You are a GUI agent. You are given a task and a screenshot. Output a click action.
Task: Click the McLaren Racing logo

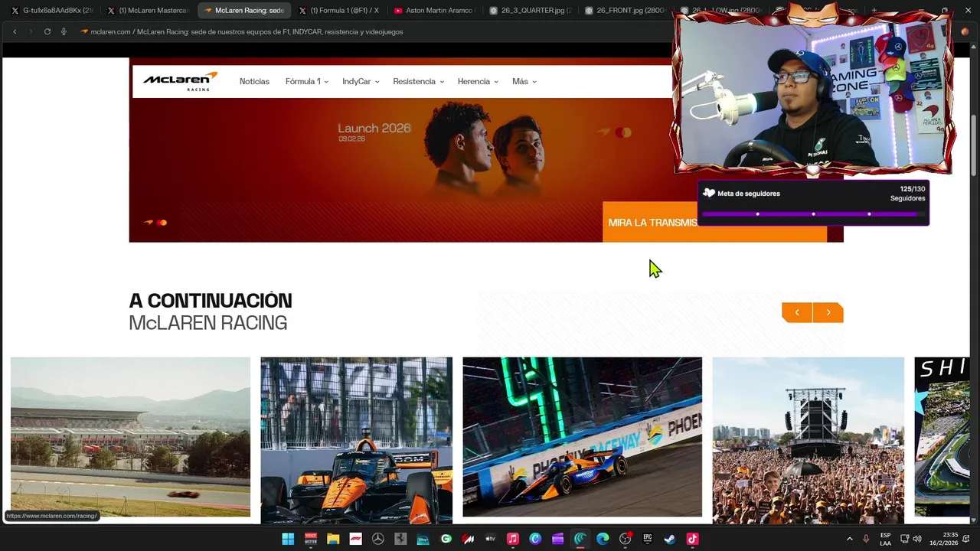(x=180, y=81)
